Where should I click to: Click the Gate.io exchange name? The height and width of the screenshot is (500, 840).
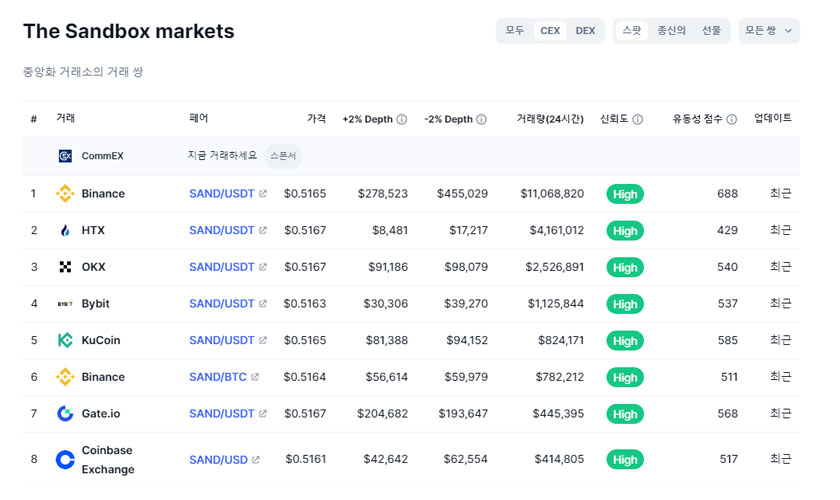(101, 414)
